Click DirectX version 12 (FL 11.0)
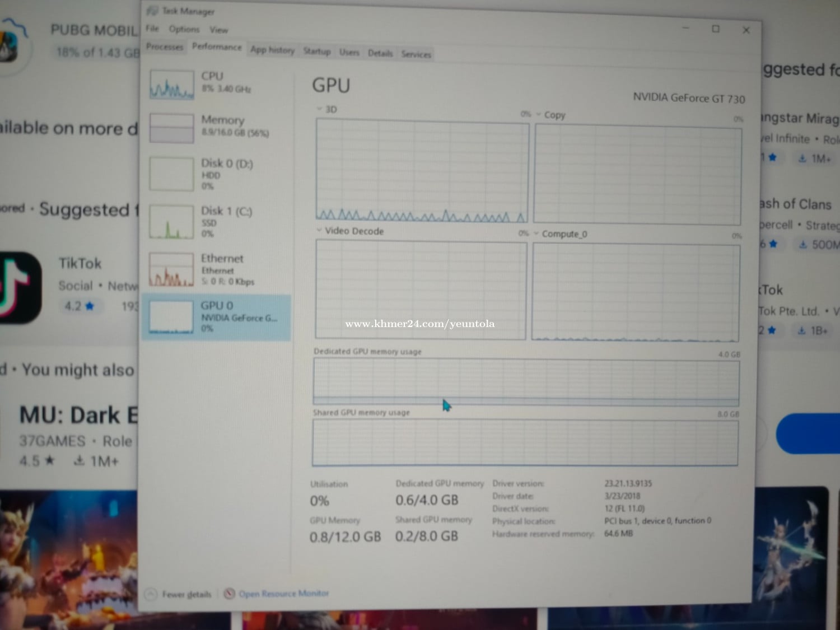Screen dimensions: 840x630 click(624, 508)
